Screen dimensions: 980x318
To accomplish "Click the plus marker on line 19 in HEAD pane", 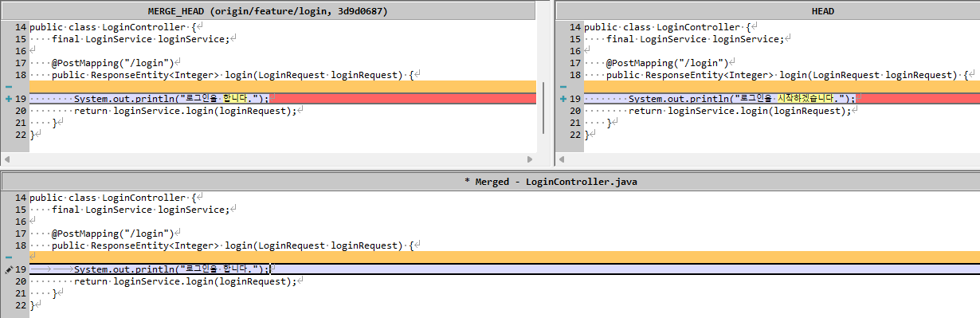I will click(x=563, y=99).
